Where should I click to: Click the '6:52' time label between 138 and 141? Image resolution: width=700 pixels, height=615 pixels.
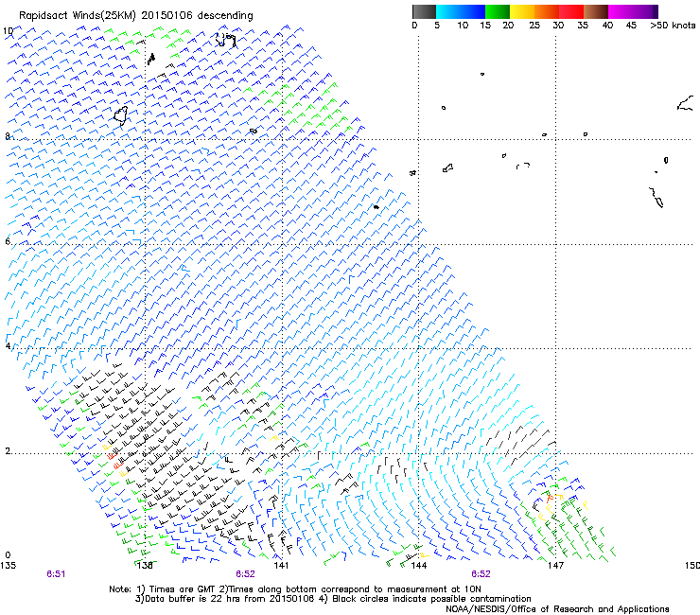[245, 574]
